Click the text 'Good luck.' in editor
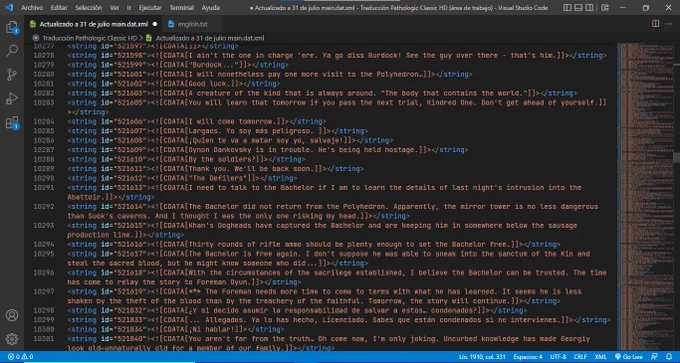The image size is (680, 363). point(209,84)
